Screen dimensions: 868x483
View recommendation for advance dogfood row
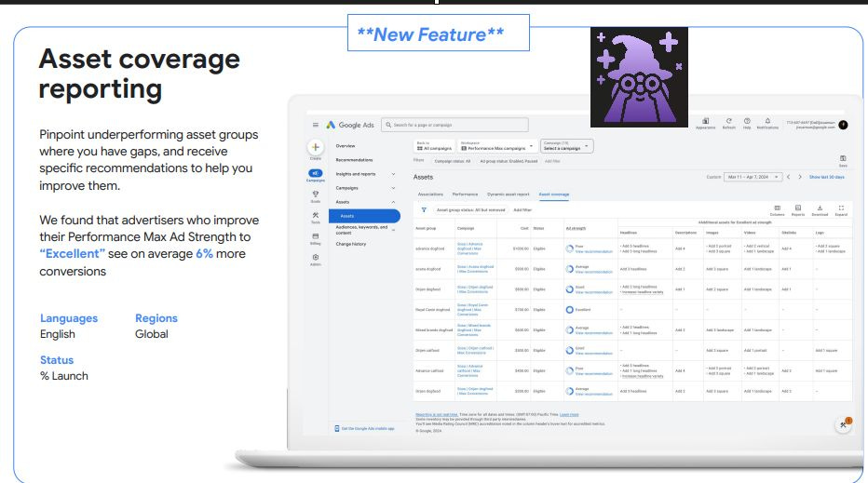point(594,251)
